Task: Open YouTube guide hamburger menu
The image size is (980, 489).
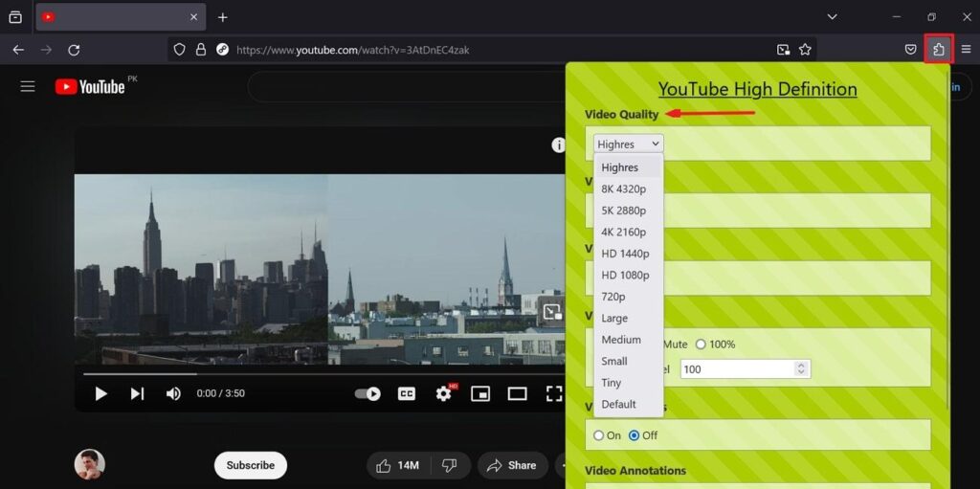Action: point(28,86)
